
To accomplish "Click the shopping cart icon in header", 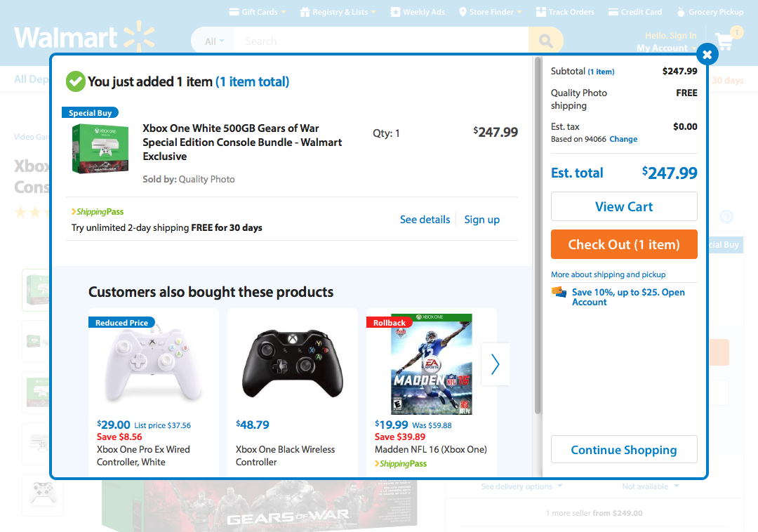I will (x=724, y=42).
